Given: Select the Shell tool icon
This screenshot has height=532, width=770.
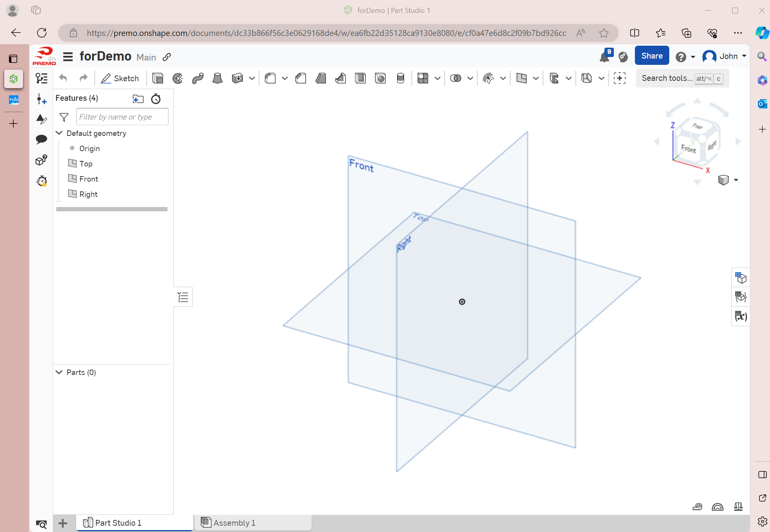Looking at the screenshot, I should pyautogui.click(x=360, y=79).
